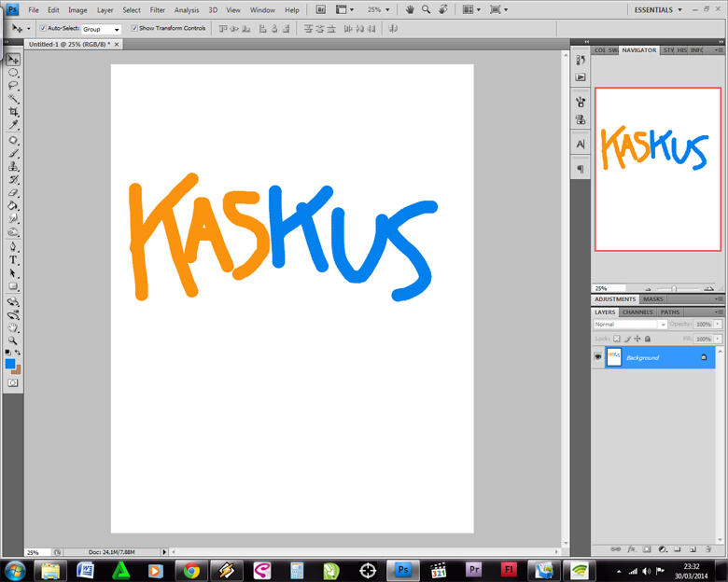Open Premiere Pro from the taskbar
The height and width of the screenshot is (582, 728).
[x=473, y=570]
